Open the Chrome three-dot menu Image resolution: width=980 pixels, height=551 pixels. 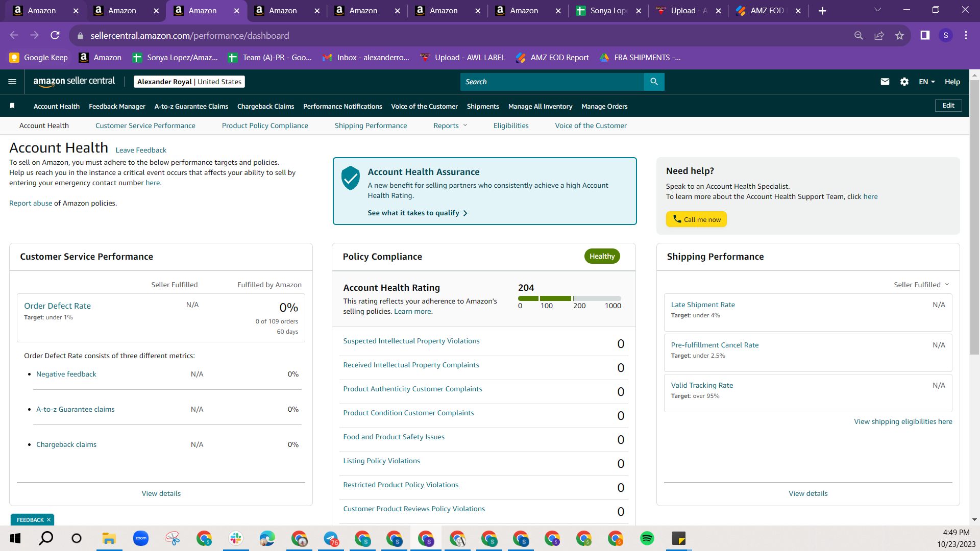point(966,35)
